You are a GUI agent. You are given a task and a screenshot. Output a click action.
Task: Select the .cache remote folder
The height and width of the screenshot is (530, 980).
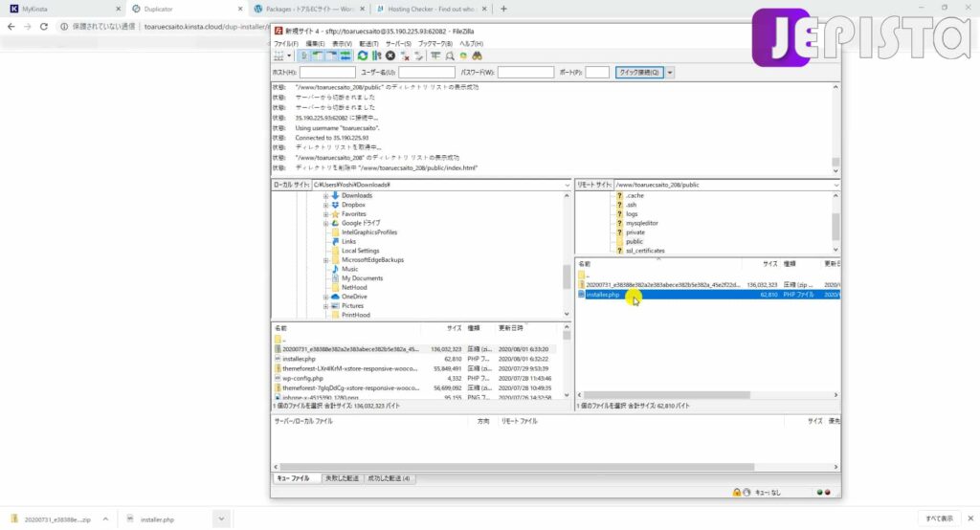coord(635,195)
